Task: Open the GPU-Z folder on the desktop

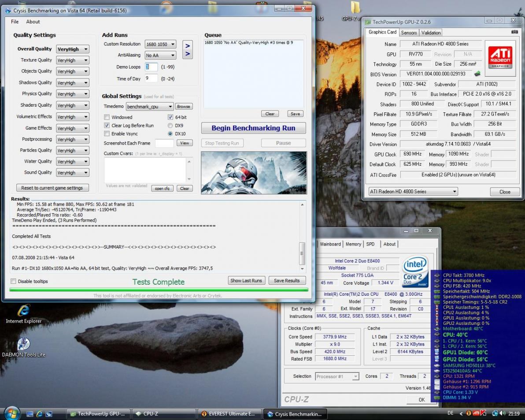Action: (x=355, y=11)
